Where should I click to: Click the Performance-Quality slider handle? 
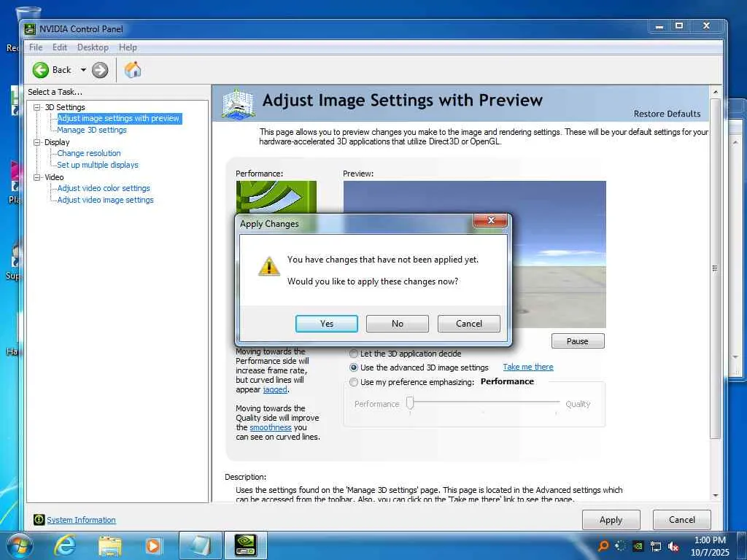(410, 403)
